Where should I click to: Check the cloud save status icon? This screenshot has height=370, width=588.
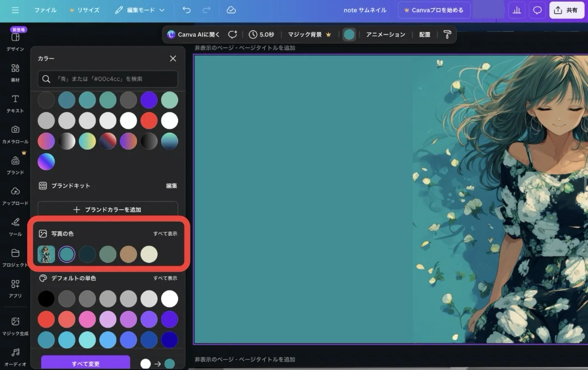231,10
